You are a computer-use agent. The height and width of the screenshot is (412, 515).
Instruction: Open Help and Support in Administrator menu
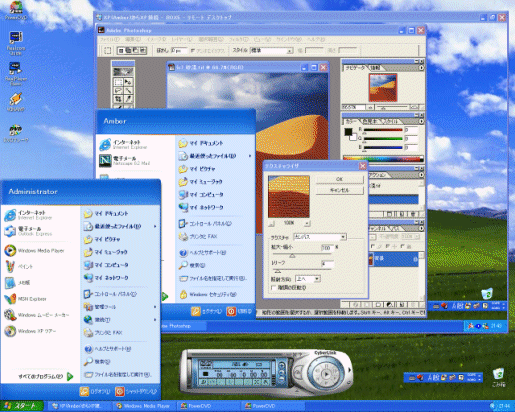107,349
